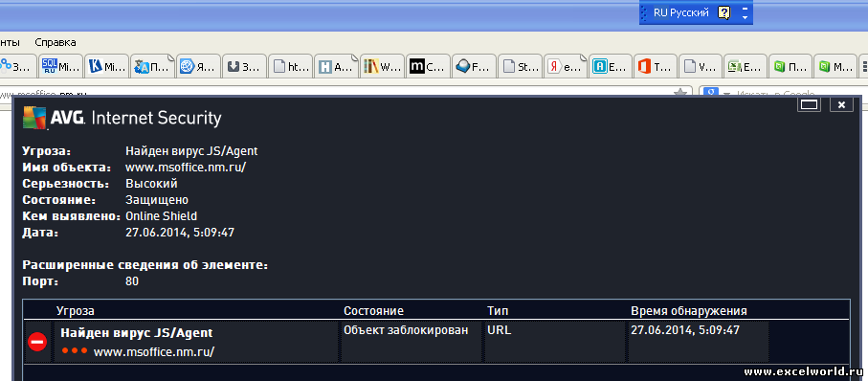Select the tab with the black m icon

tap(429, 66)
